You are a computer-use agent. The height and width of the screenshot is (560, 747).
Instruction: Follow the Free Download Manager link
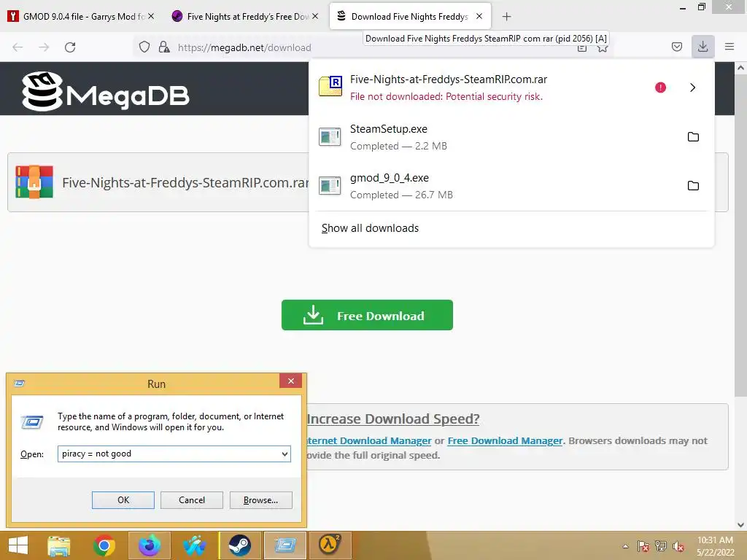coord(505,441)
